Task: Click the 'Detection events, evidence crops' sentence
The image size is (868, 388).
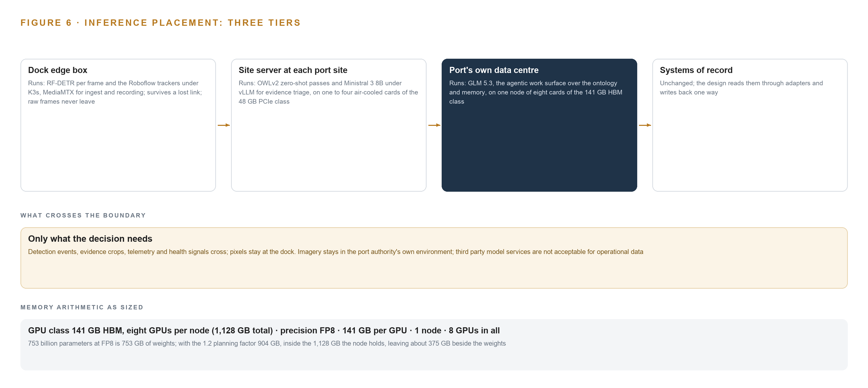Action: point(335,252)
